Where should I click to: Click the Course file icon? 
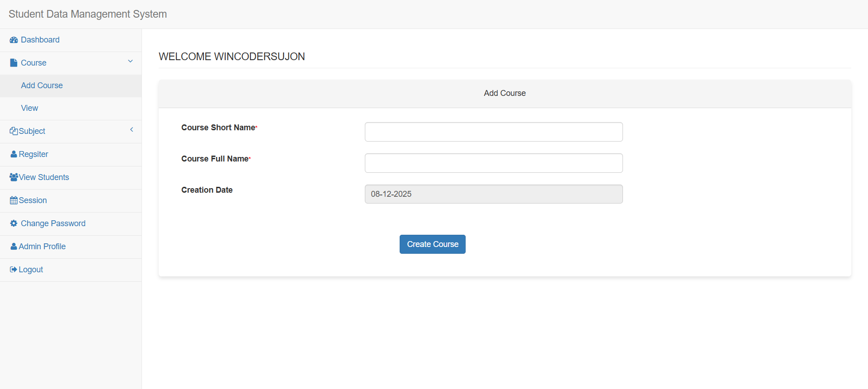[x=14, y=63]
